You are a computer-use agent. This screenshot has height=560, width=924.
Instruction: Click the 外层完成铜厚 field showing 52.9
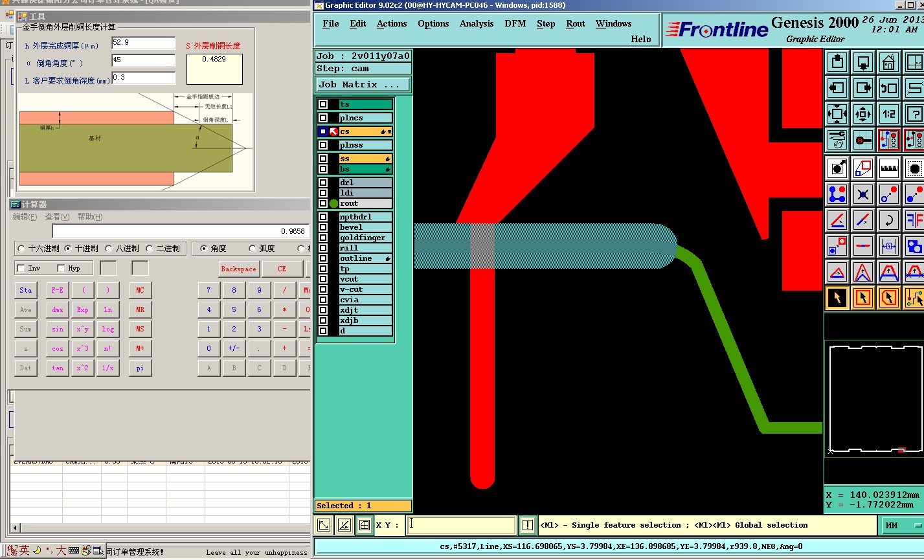[143, 43]
